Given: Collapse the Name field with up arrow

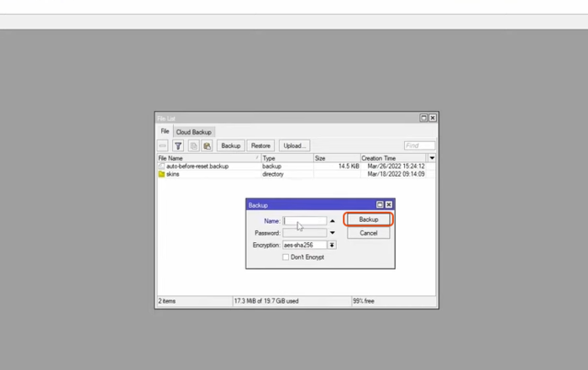Looking at the screenshot, I should coord(332,221).
